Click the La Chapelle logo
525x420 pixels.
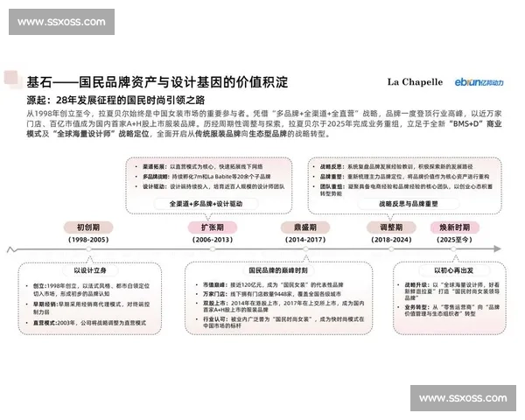pyautogui.click(x=415, y=82)
